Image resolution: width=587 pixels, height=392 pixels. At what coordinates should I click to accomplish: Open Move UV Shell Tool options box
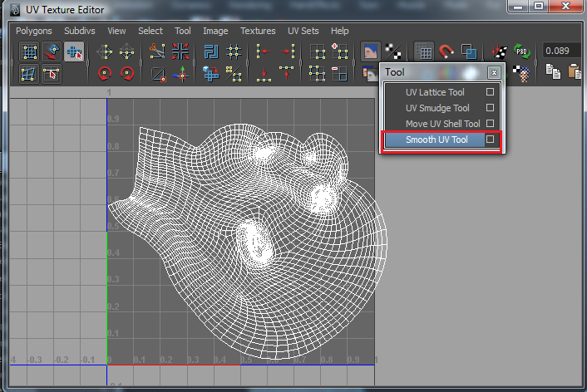[491, 124]
